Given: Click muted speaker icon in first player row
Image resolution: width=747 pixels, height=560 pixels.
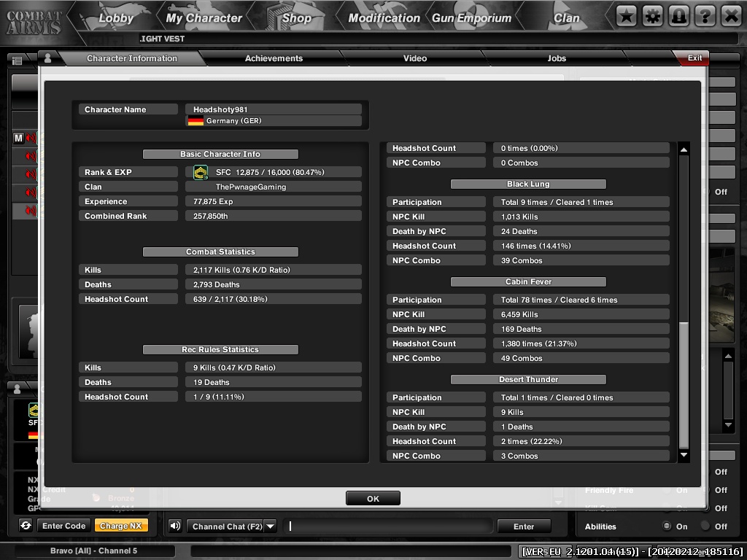Looking at the screenshot, I should 31,138.
